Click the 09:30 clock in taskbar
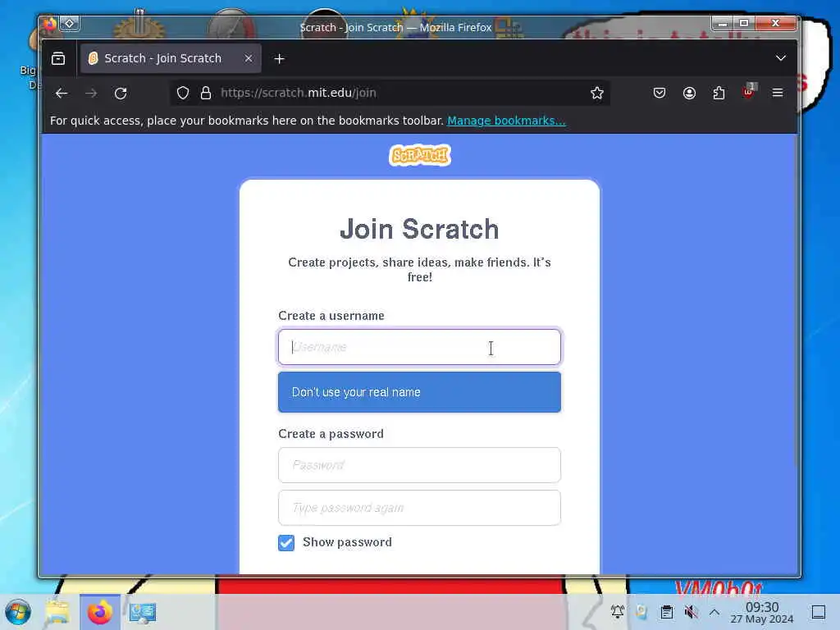This screenshot has width=840, height=630. tap(762, 612)
